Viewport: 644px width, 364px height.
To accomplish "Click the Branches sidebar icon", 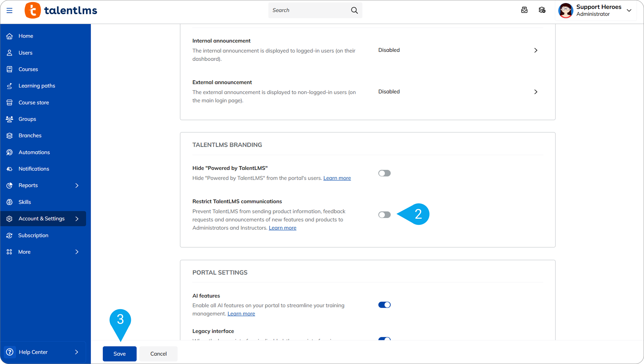I will point(10,136).
